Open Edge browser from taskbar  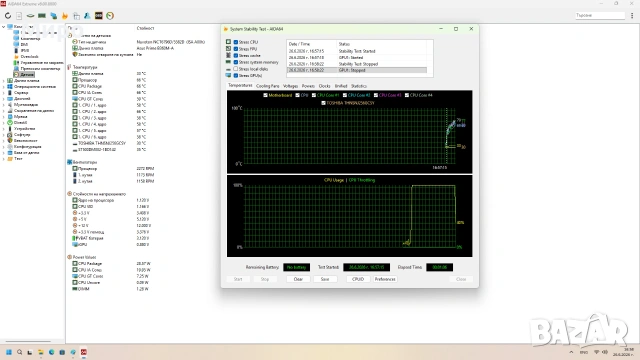coord(51,352)
